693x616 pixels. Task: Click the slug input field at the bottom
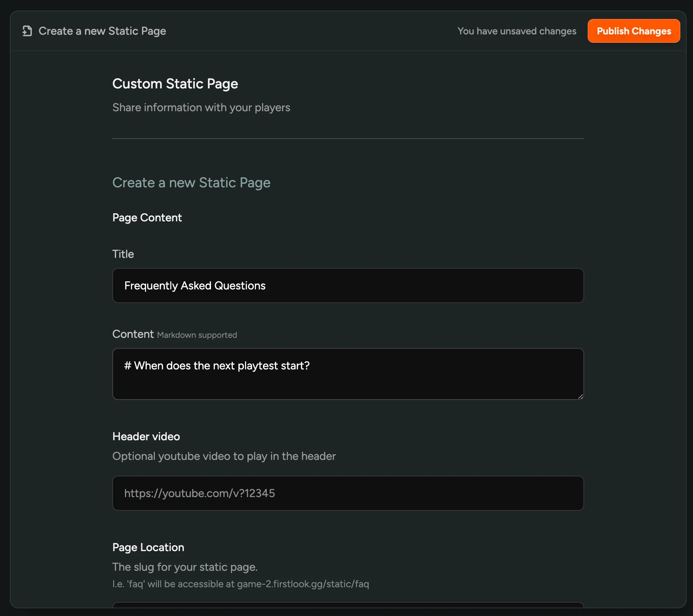pyautogui.click(x=348, y=605)
